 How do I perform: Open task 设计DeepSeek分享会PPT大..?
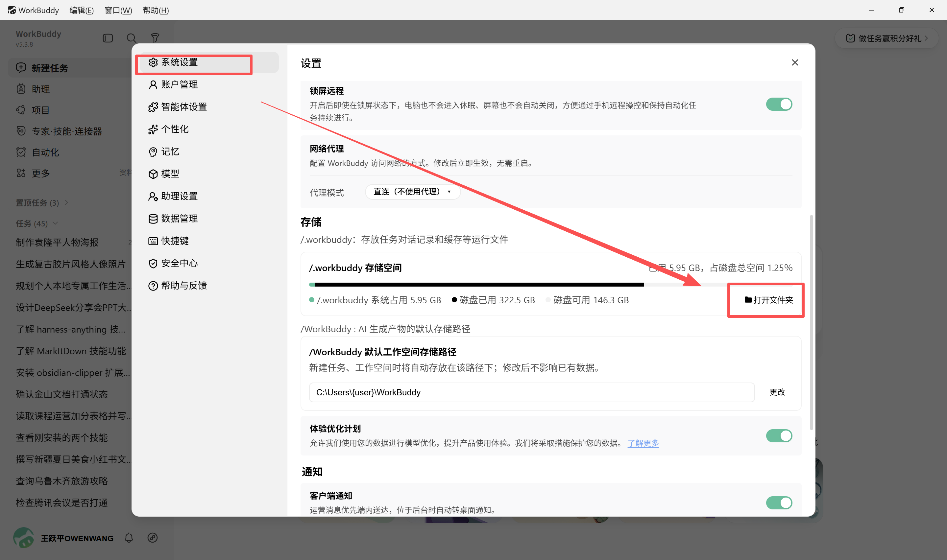[73, 308]
